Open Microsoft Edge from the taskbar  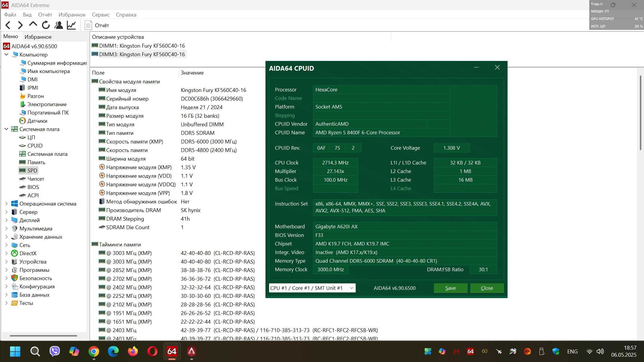click(x=113, y=351)
